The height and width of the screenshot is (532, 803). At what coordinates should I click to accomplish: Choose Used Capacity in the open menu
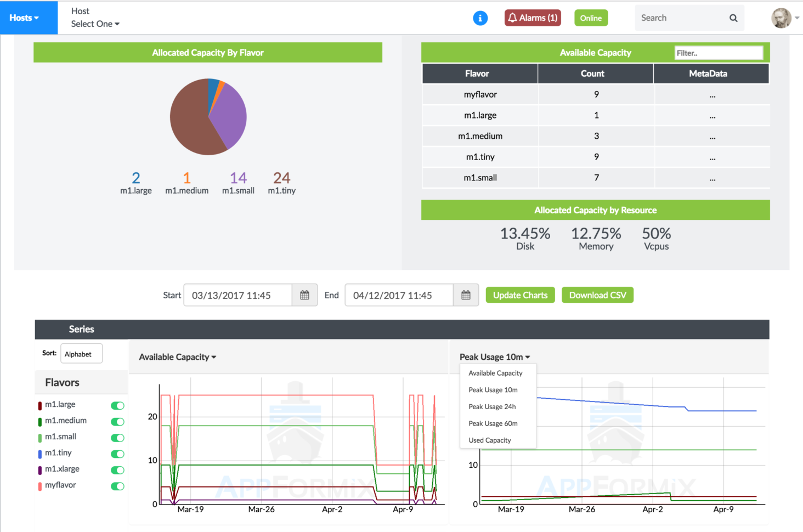(490, 440)
